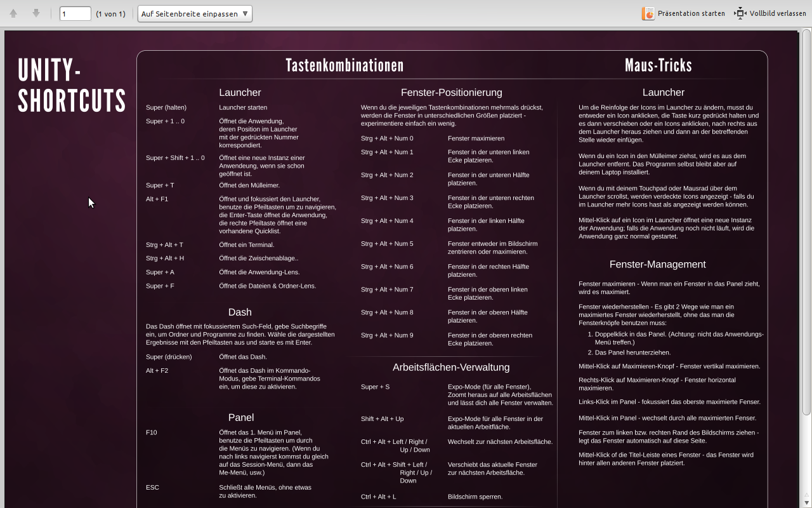Click 'Öffnet das Dash.' description

coord(243,357)
